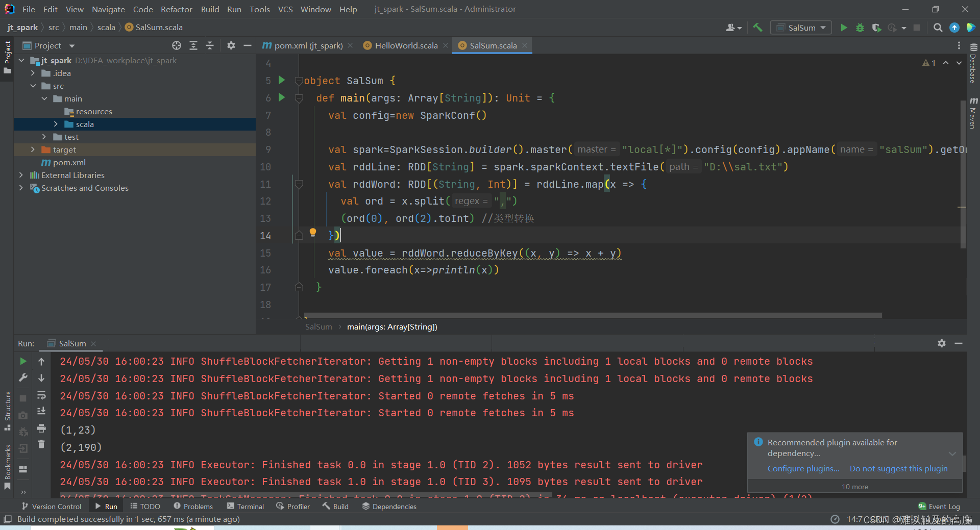Hide the Project tool window
The image size is (980, 530).
pyautogui.click(x=248, y=45)
